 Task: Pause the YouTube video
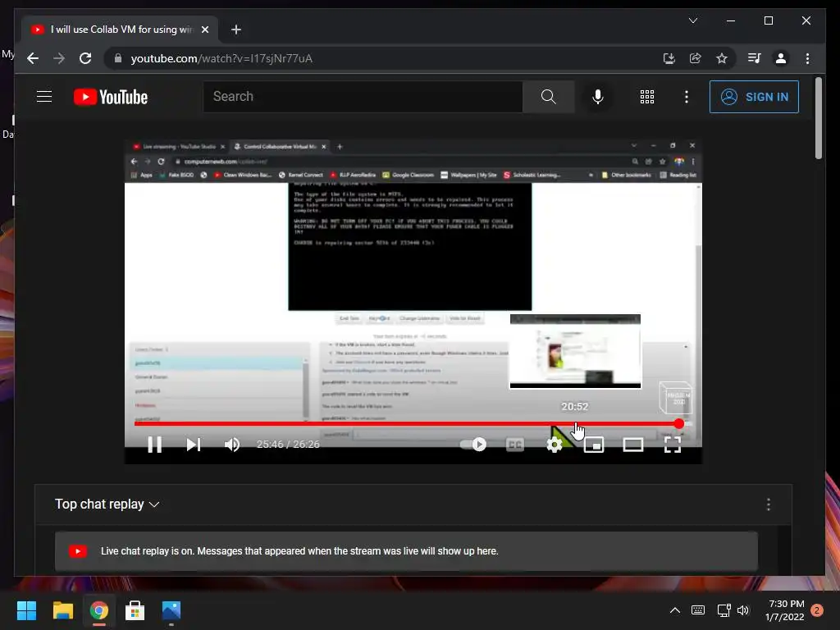pyautogui.click(x=155, y=445)
